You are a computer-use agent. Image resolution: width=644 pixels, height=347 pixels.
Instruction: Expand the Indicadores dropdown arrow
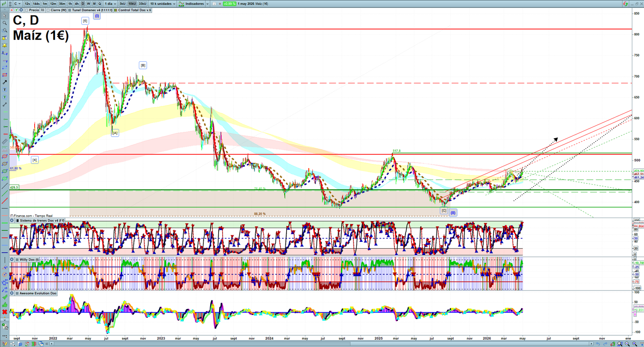(x=208, y=4)
